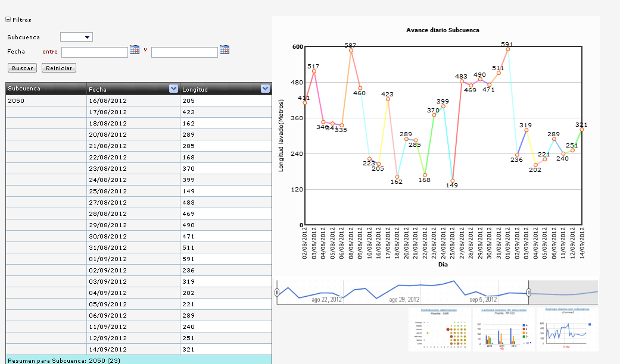
Task: Open the start date calendar picker
Action: click(135, 50)
